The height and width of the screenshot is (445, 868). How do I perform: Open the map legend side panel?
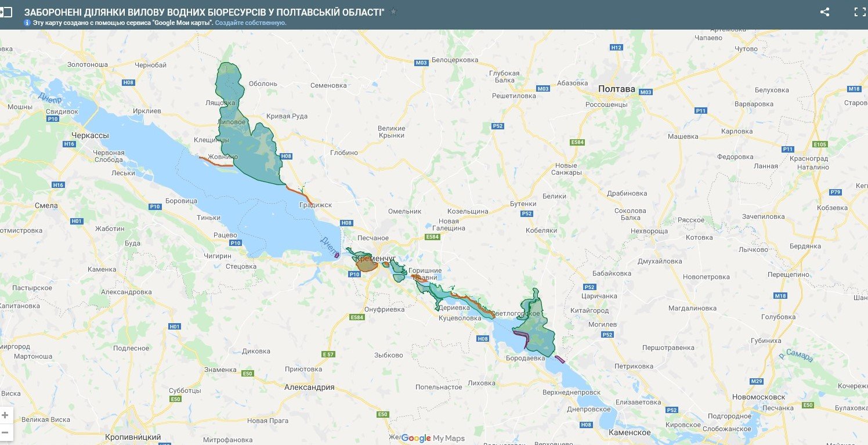6,12
